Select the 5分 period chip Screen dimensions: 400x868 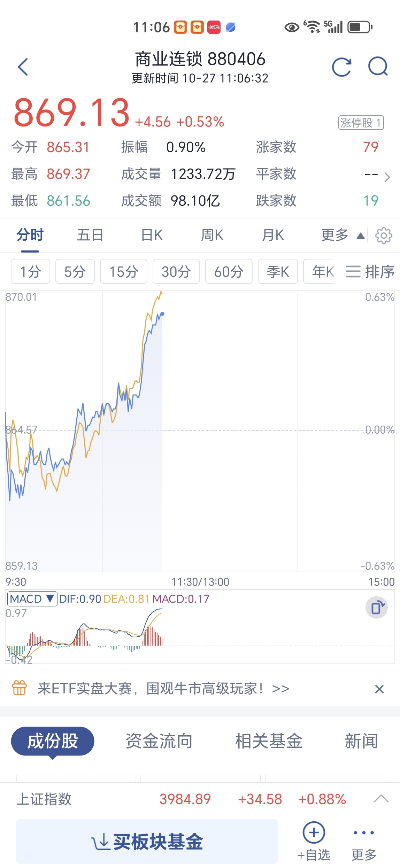(x=75, y=272)
